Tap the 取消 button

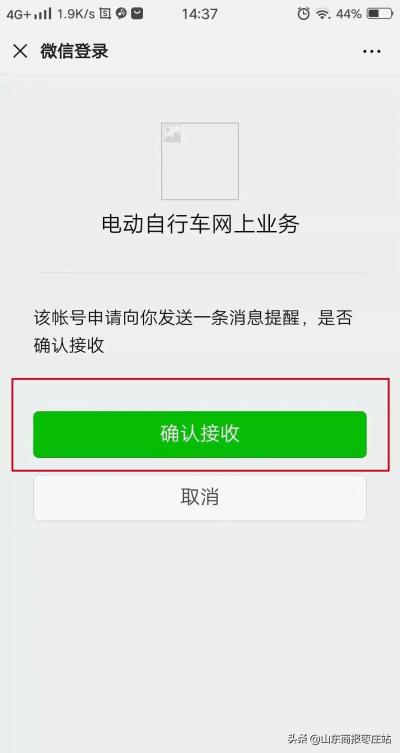point(200,498)
